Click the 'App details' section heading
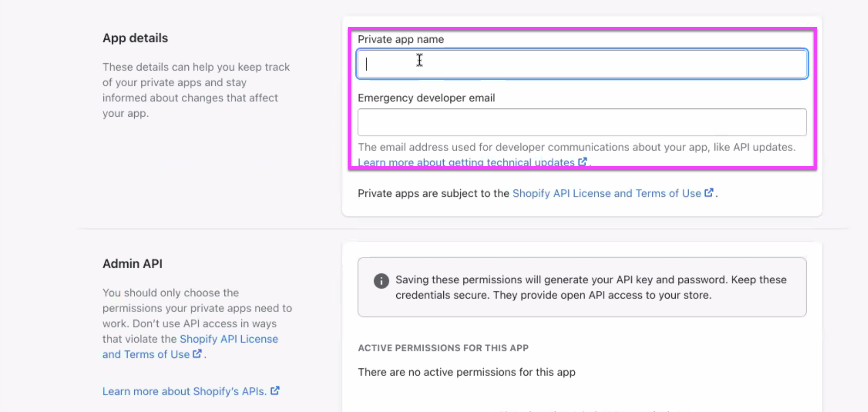 (135, 38)
